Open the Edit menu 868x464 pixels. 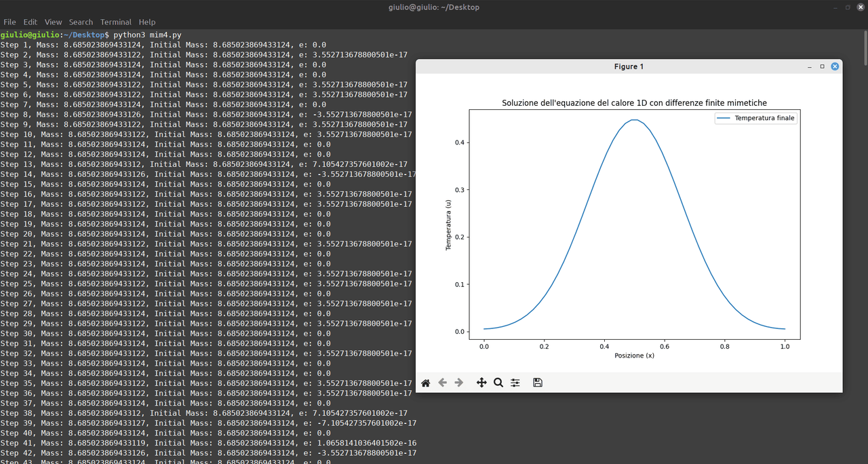(31, 22)
